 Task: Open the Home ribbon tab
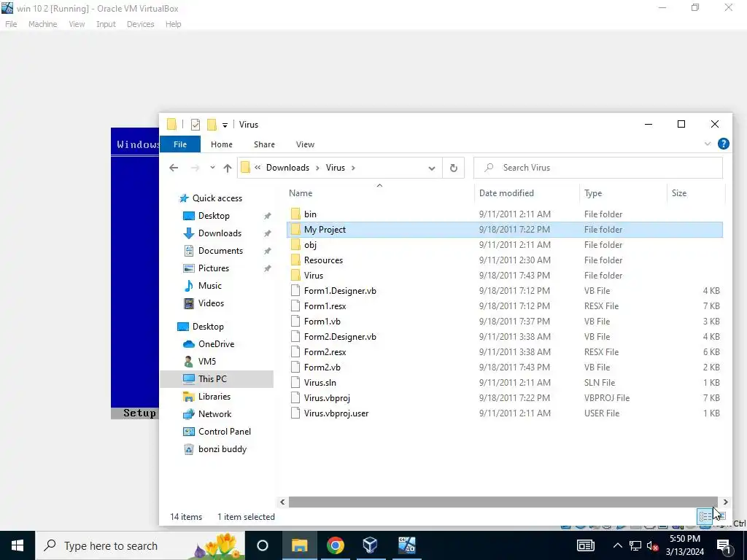(x=222, y=144)
